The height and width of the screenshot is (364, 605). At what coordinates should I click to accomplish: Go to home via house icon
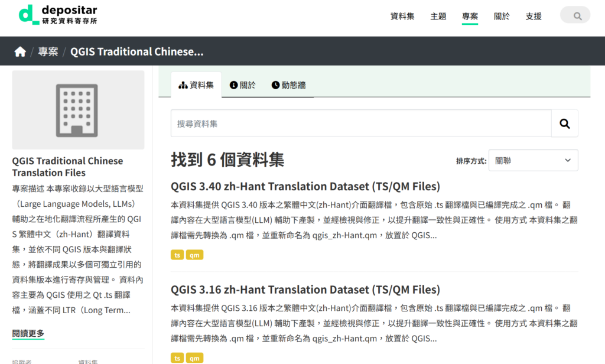click(x=20, y=52)
